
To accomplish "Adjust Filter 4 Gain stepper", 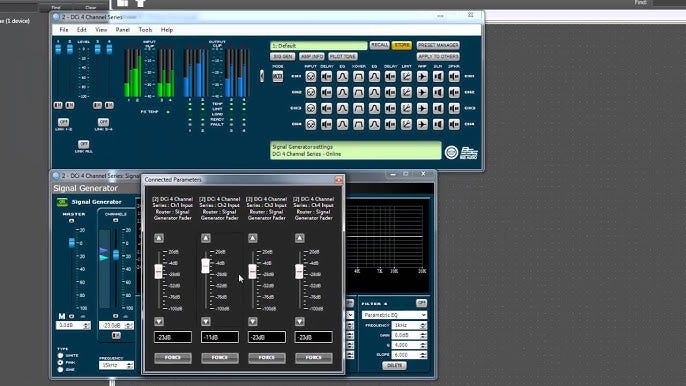I will pyautogui.click(x=423, y=335).
